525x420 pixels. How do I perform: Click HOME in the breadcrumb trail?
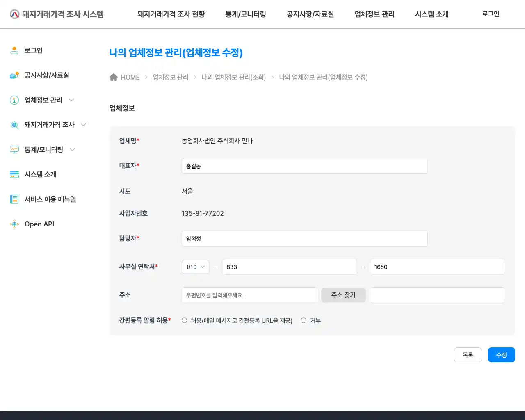click(x=130, y=77)
